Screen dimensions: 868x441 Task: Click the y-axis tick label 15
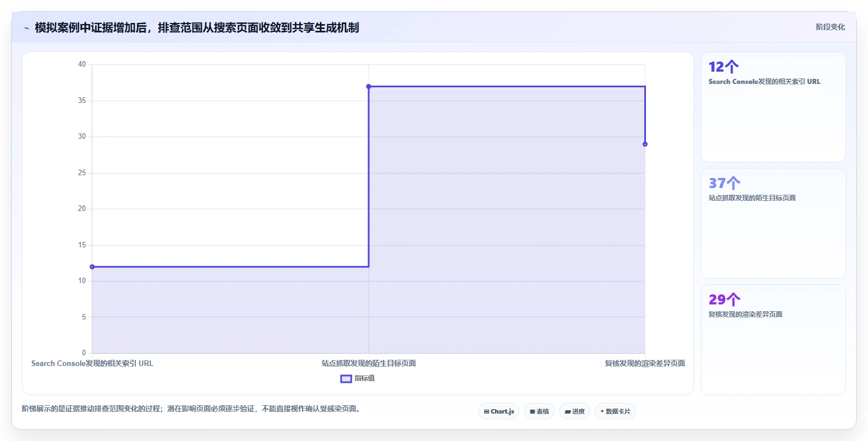coord(82,245)
